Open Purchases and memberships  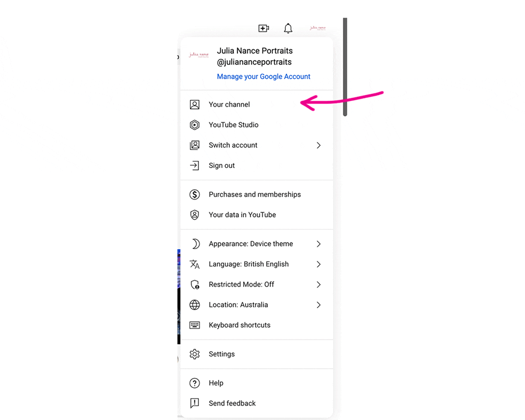(x=257, y=195)
